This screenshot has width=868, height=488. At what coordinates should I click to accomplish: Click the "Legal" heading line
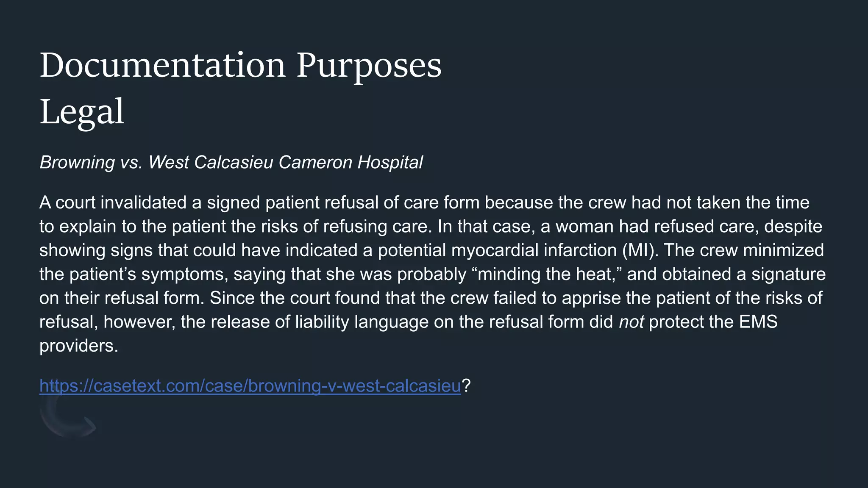pyautogui.click(x=82, y=111)
